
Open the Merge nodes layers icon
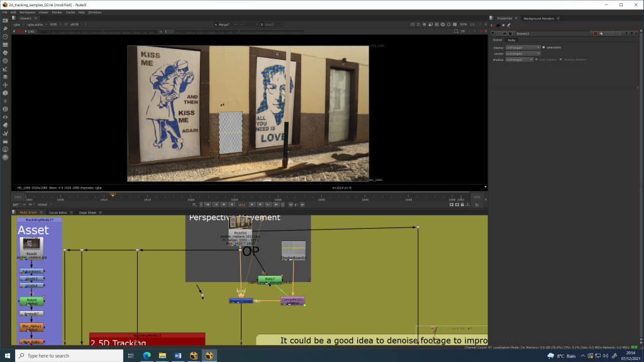tap(5, 77)
